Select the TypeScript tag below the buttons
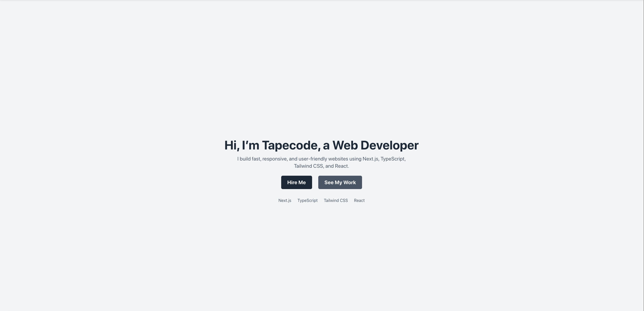The height and width of the screenshot is (311, 644). click(307, 200)
